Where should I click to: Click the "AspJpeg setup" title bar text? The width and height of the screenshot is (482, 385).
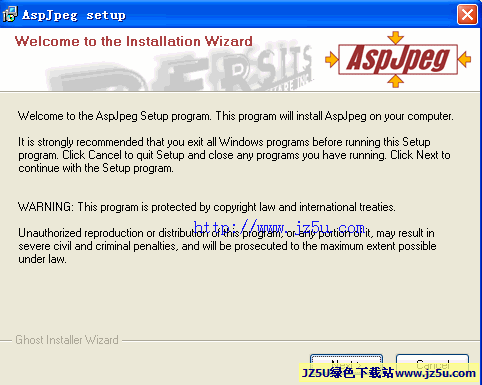pyautogui.click(x=74, y=15)
